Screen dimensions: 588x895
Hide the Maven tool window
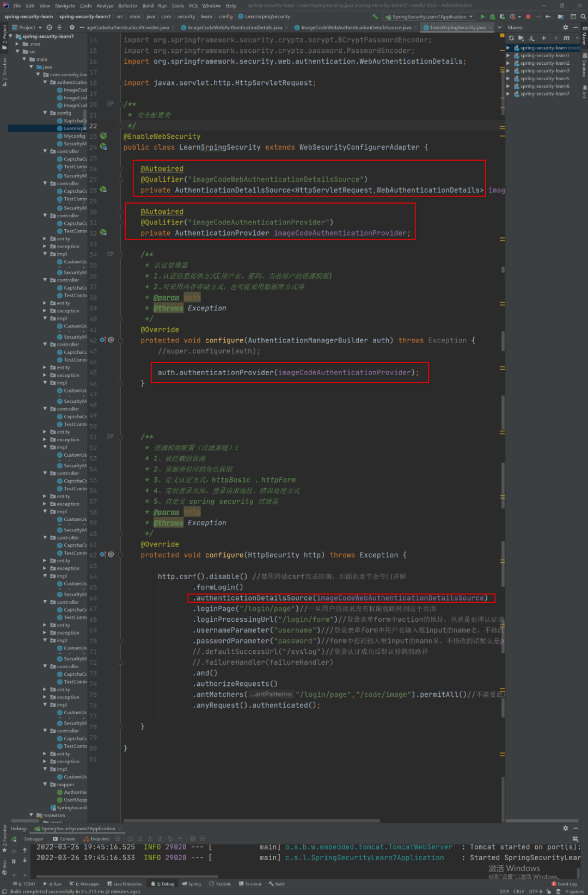(x=575, y=27)
